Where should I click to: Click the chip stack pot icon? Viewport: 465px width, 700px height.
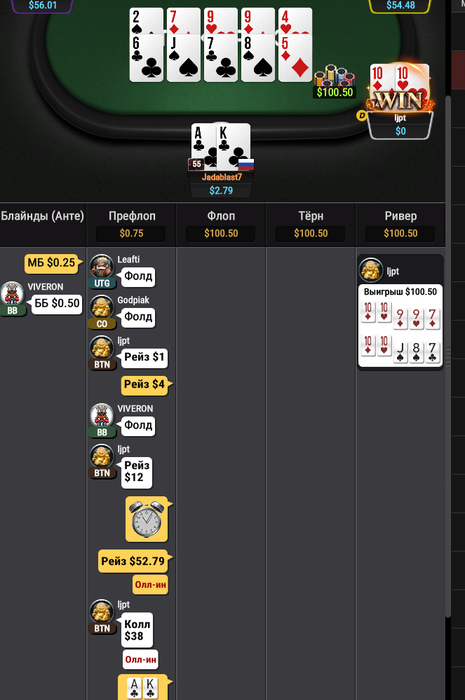334,76
